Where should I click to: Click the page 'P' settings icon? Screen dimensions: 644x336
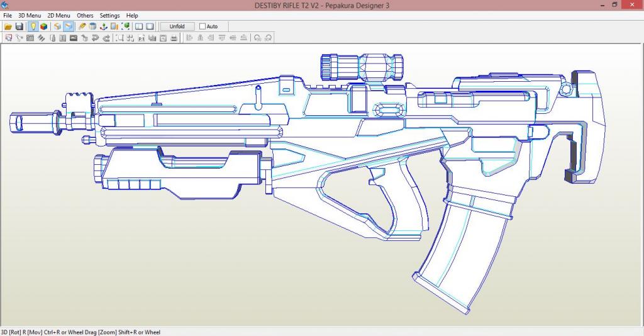[x=142, y=38]
